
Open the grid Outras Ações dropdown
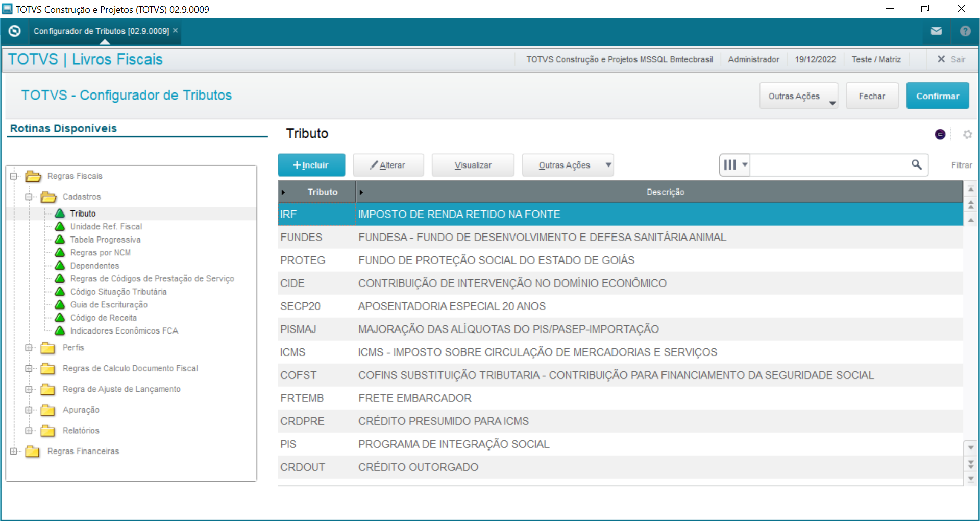(568, 165)
